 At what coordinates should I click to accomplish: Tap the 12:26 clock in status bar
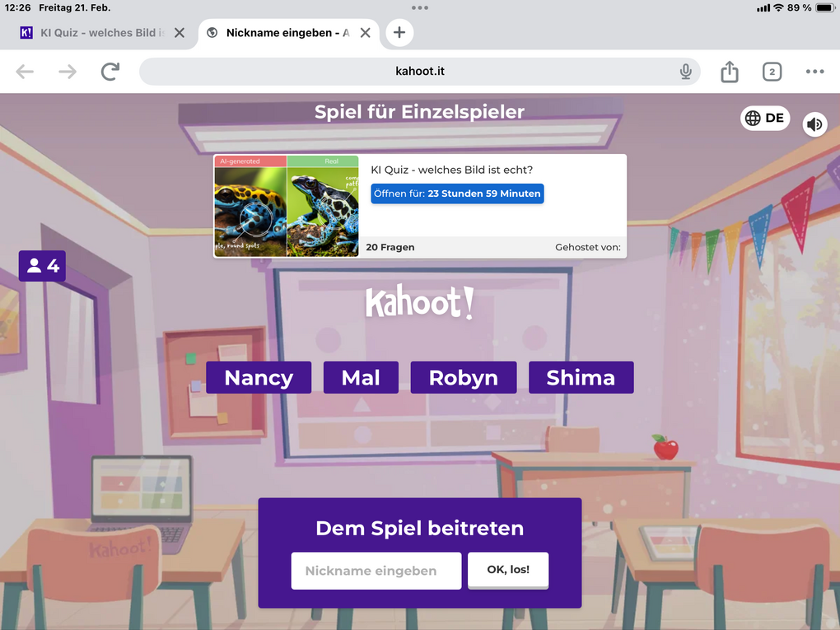click(17, 8)
